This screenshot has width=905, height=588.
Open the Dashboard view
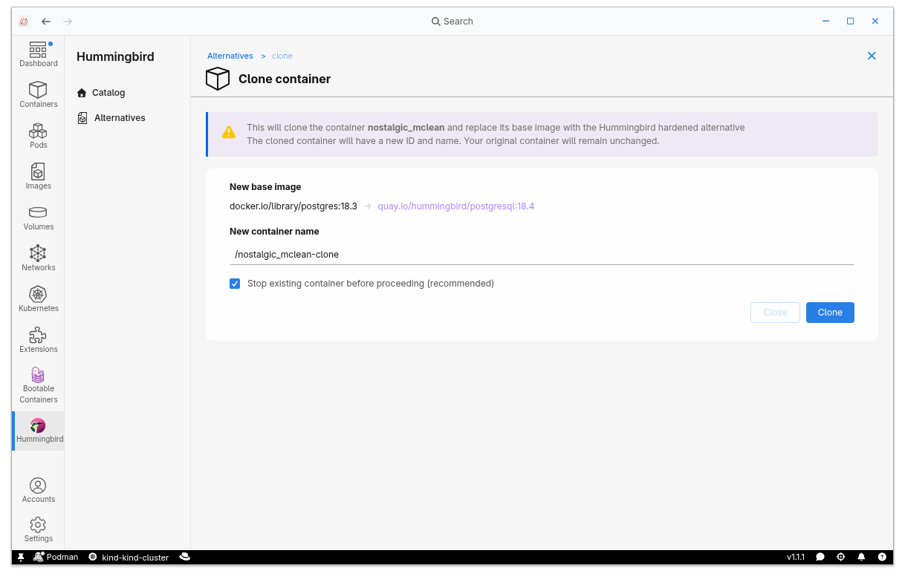[x=38, y=55]
